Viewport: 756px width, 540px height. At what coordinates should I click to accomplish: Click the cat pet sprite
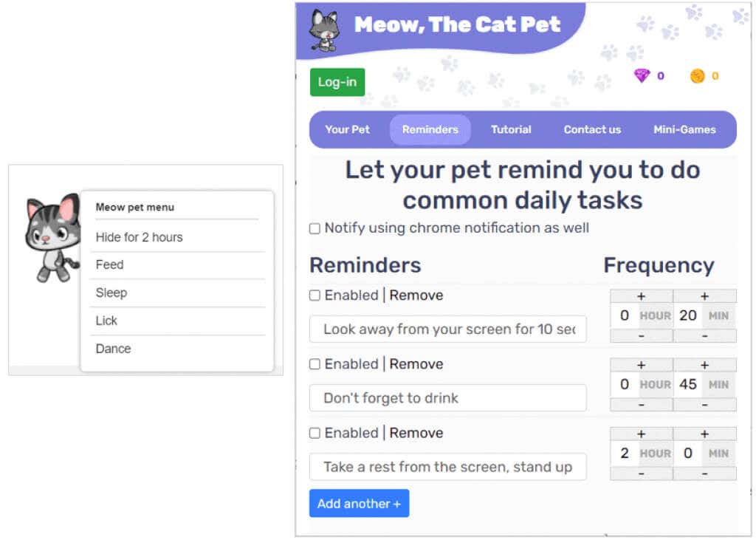click(x=52, y=236)
